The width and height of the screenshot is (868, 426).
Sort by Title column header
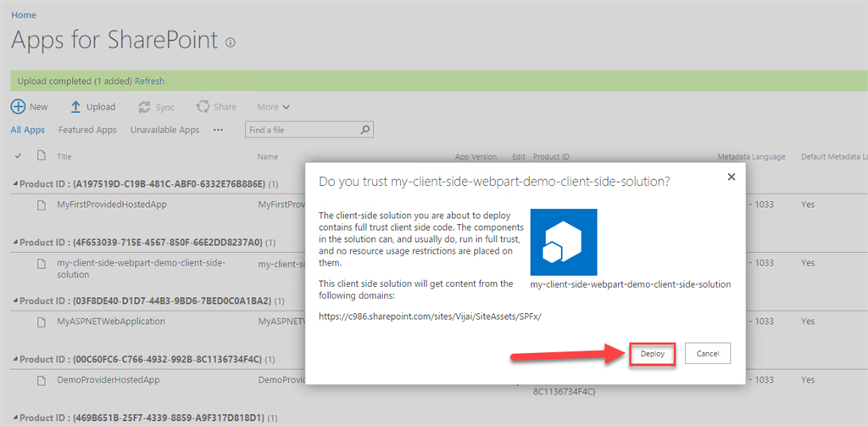pos(64,157)
